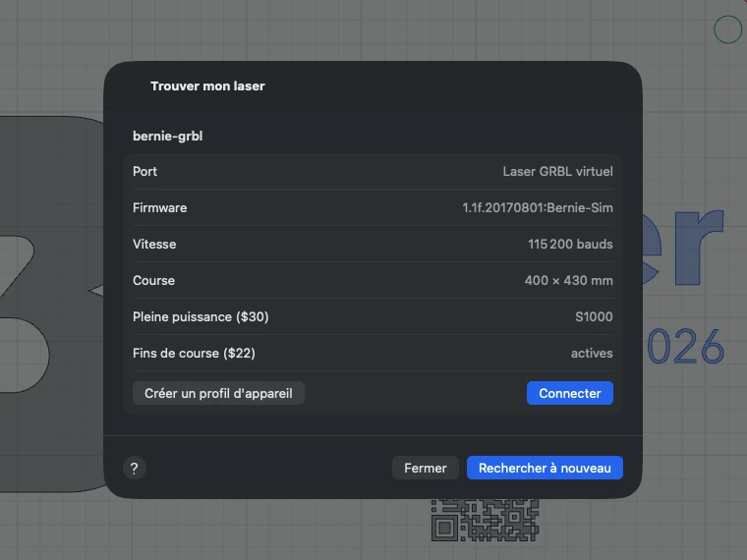Click Fins de course ($22) label

194,354
